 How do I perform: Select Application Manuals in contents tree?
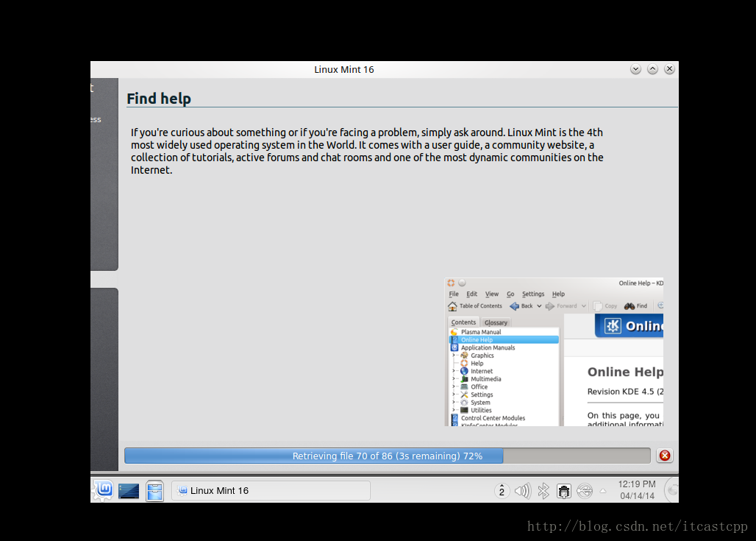[x=488, y=347]
